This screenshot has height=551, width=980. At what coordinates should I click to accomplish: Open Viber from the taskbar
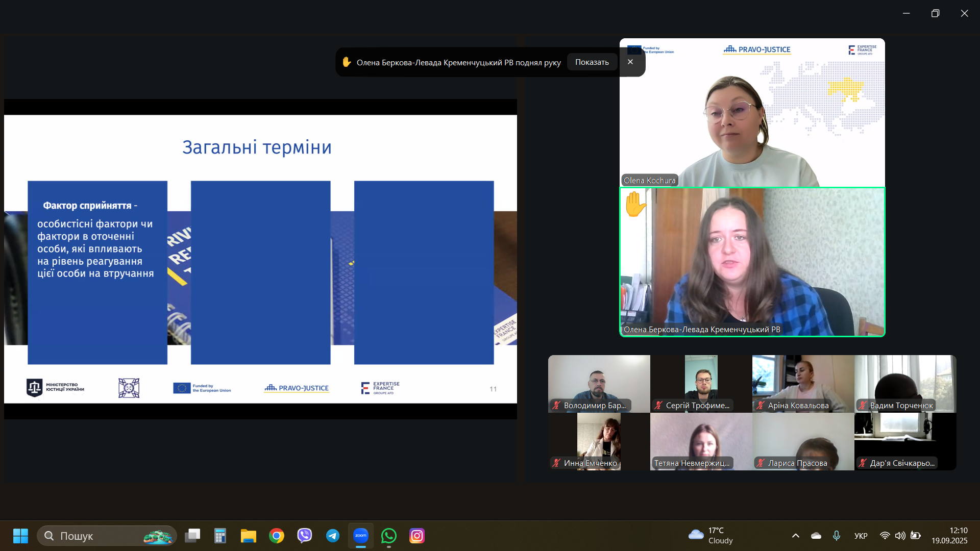tap(305, 536)
